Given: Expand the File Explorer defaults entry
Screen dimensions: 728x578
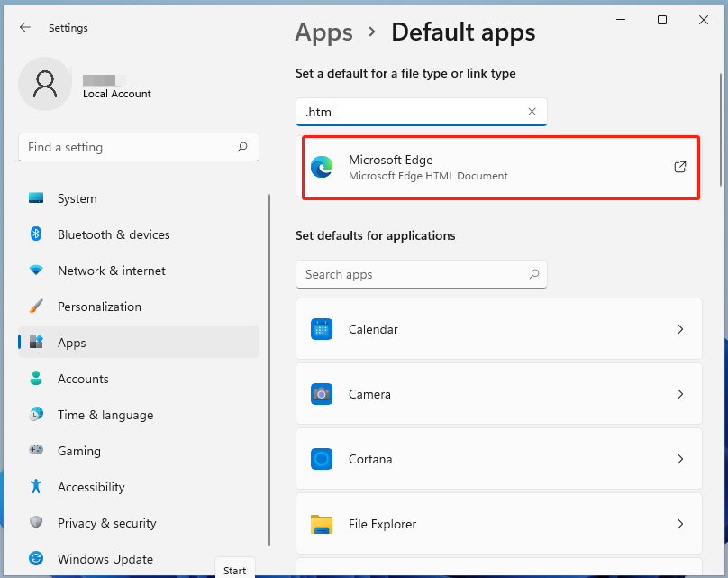Looking at the screenshot, I should [680, 524].
